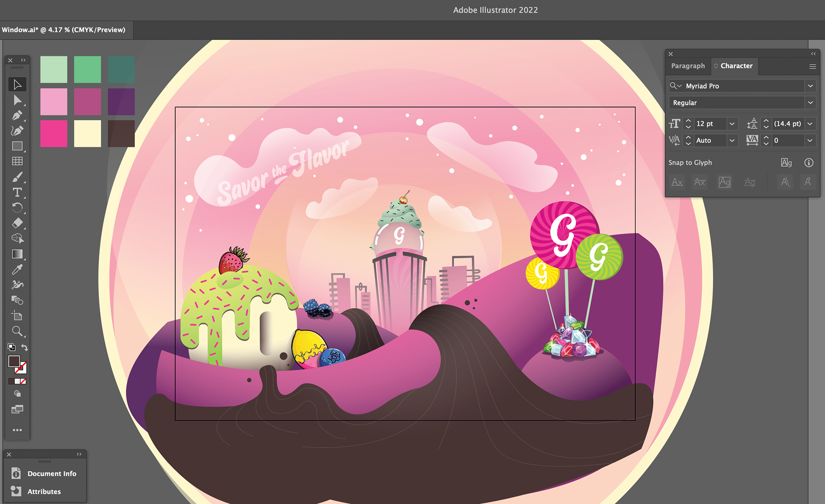Select the Artboard tool
Screen dimensions: 825x504
[17, 316]
